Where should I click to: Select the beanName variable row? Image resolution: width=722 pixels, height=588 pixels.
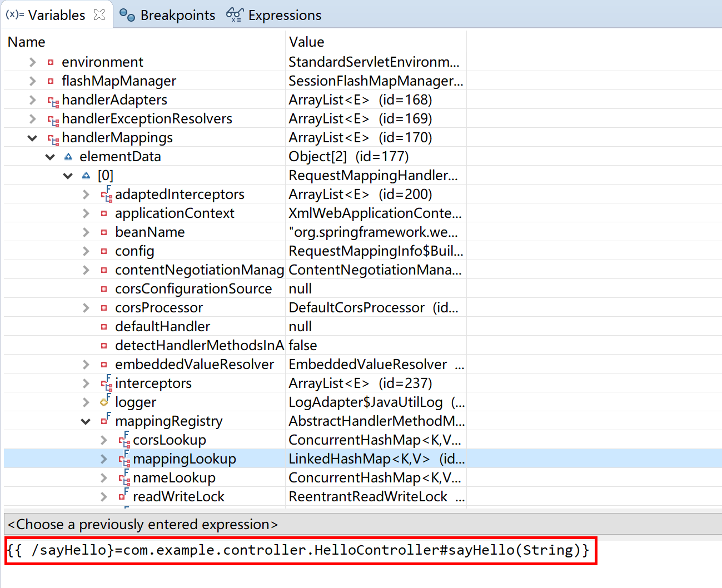coord(150,232)
